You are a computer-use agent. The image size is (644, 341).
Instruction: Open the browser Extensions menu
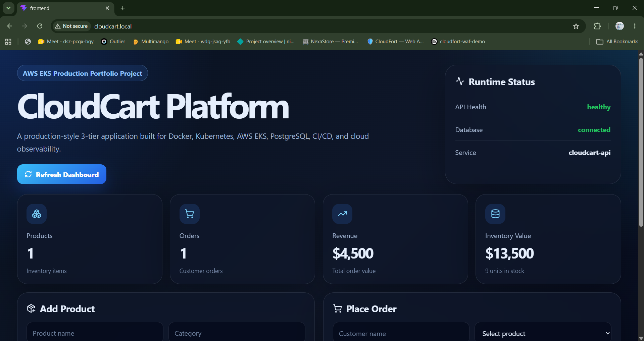pos(597,26)
